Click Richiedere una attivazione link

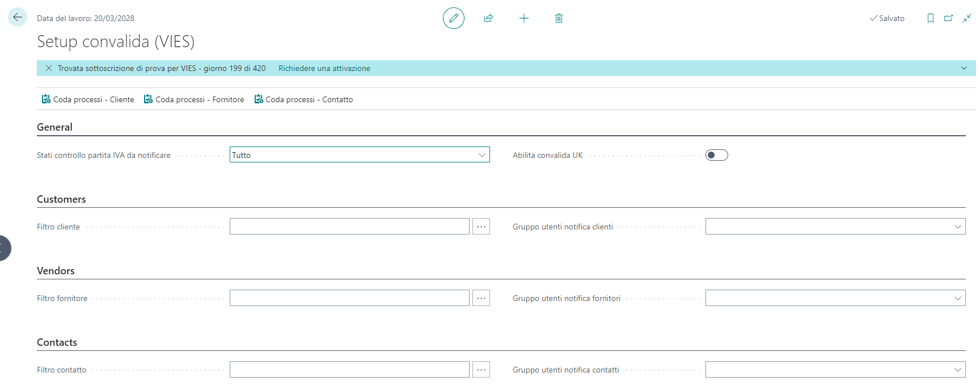pos(324,68)
